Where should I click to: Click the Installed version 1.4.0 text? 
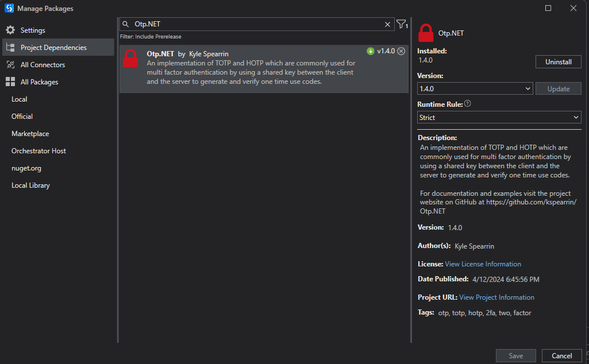tap(425, 60)
